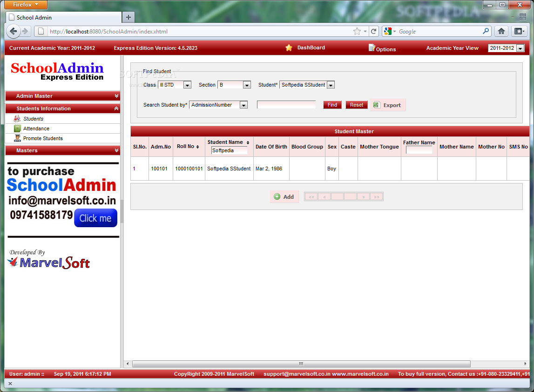
Task: Open a new tab with plus
Action: pos(128,17)
